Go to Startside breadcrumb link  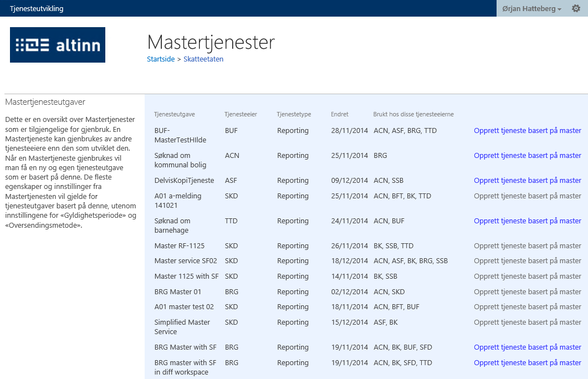(x=161, y=59)
